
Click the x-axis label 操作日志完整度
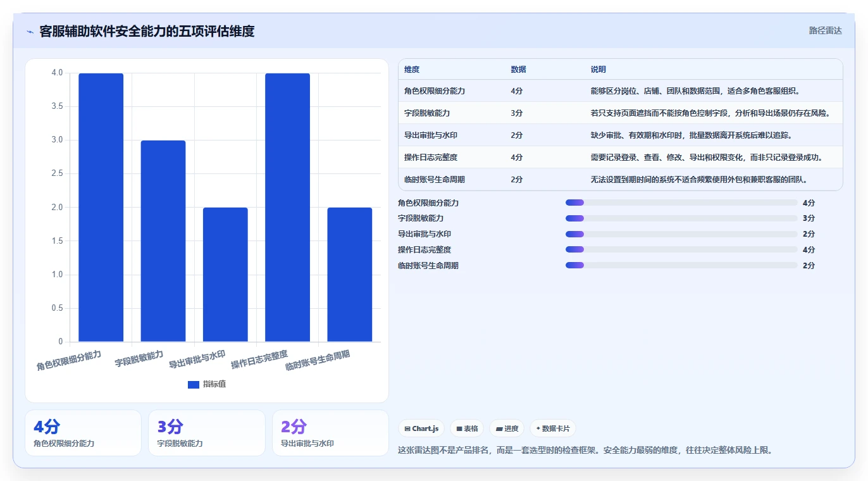tap(259, 359)
